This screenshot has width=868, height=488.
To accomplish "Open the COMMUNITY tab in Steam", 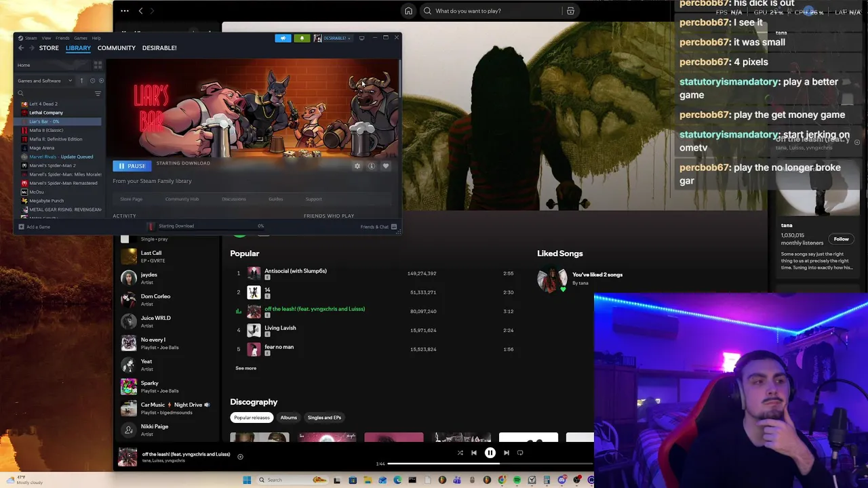I will (x=117, y=48).
